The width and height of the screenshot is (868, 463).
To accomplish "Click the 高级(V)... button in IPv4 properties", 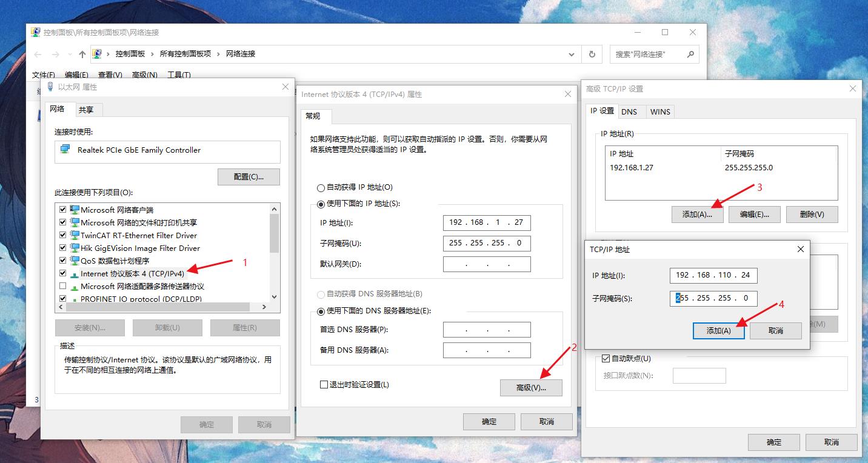I will coord(531,388).
